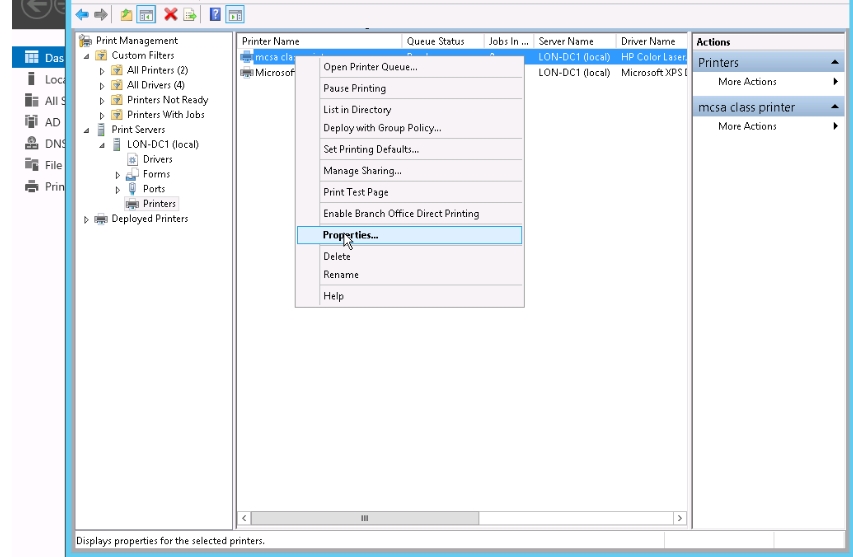Click the Up one level folder icon
Screen dimensions: 853x557
click(126, 15)
